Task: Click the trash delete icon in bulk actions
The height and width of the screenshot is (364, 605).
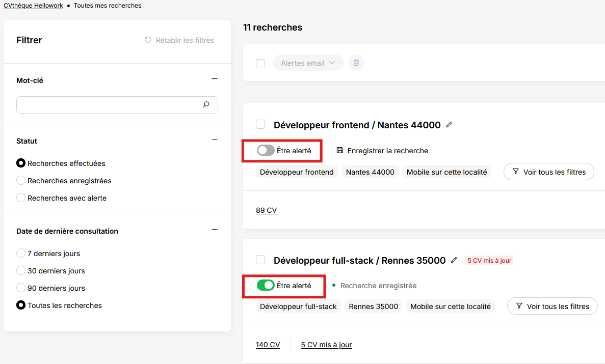Action: 356,63
